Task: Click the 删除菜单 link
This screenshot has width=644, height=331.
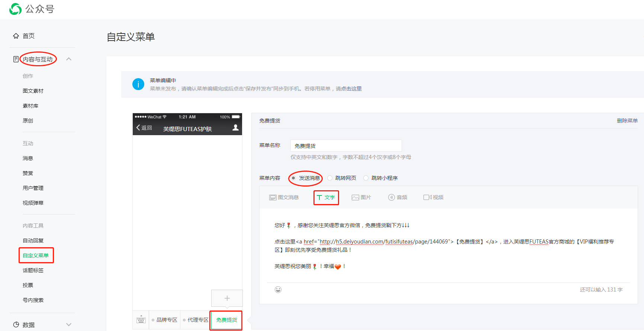Action: pyautogui.click(x=627, y=121)
